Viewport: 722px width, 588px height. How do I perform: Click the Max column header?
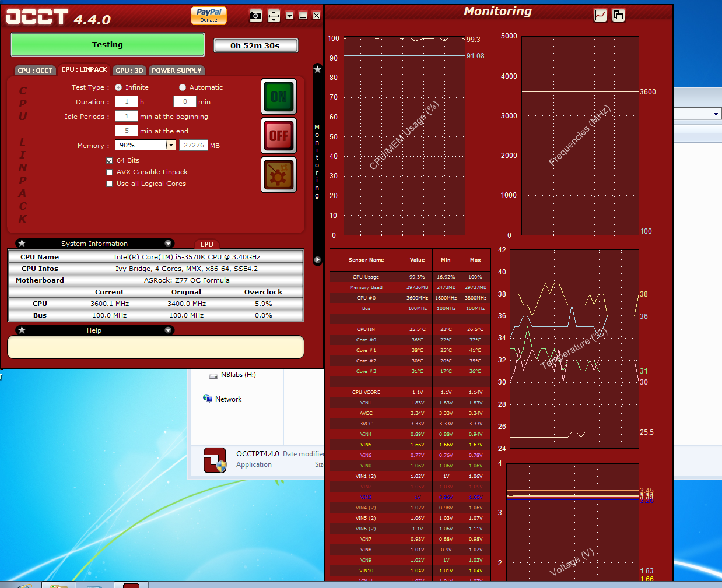[x=475, y=260]
